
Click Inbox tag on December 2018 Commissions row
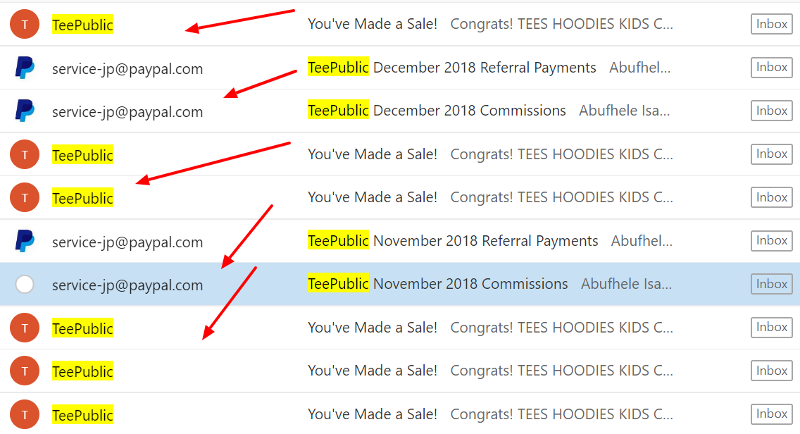(x=771, y=111)
